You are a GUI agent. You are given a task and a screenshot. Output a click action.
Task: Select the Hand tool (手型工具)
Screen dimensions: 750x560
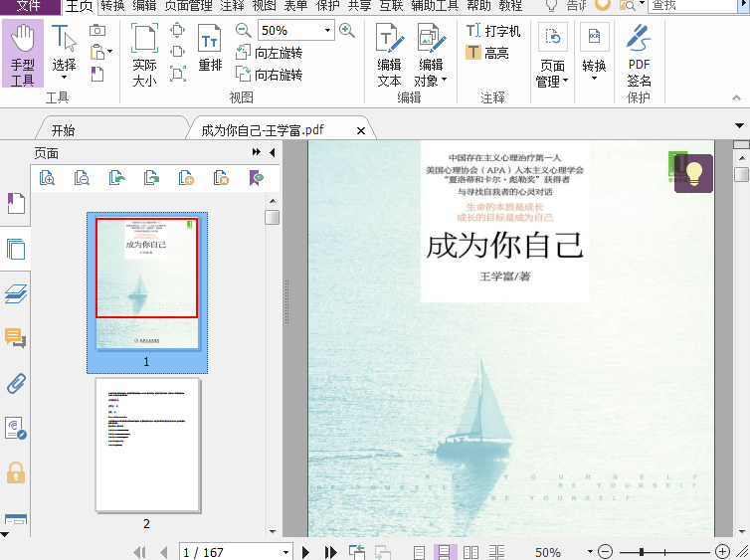click(x=22, y=56)
